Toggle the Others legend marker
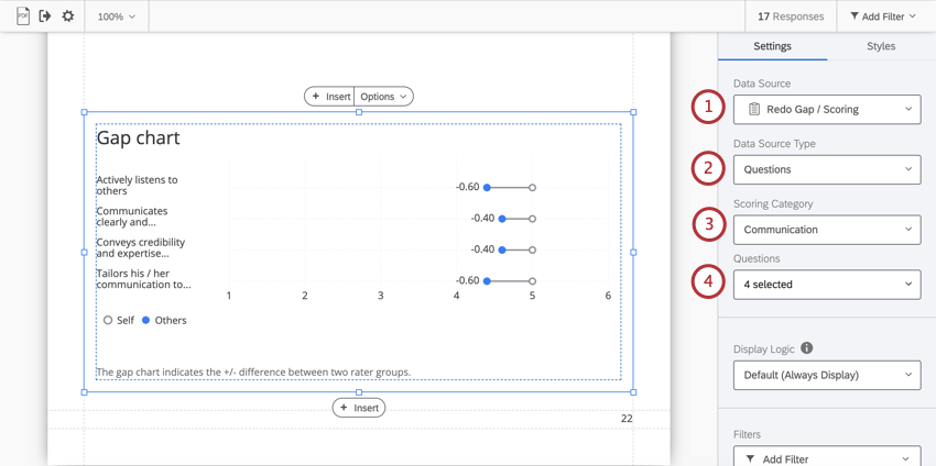Screen dimensions: 936x466 146,320
